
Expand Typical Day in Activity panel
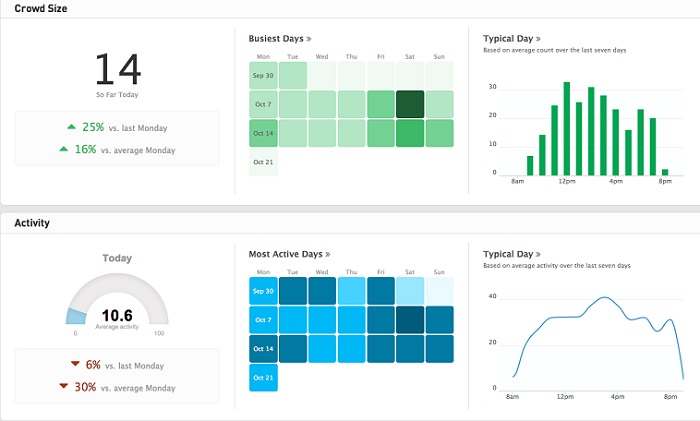coord(511,254)
